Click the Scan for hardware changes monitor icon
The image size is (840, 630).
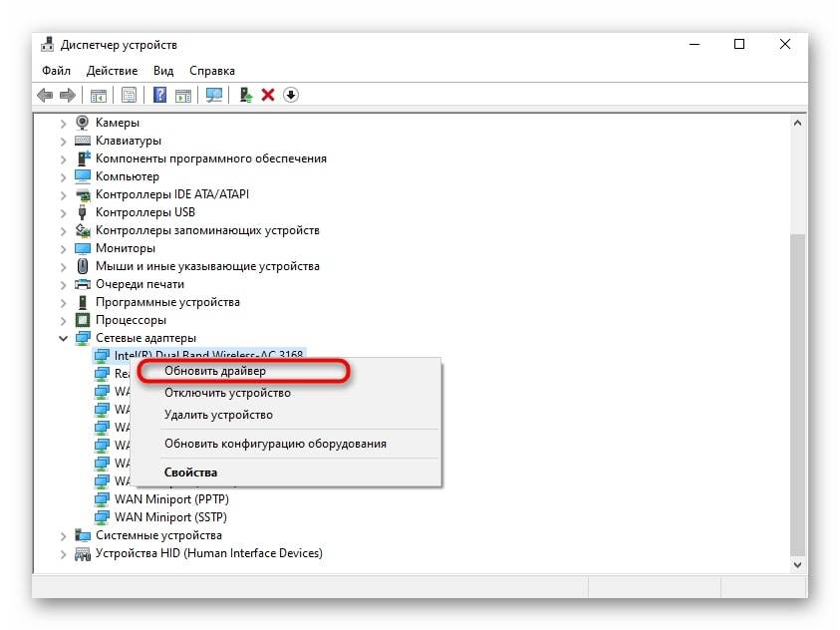click(213, 95)
